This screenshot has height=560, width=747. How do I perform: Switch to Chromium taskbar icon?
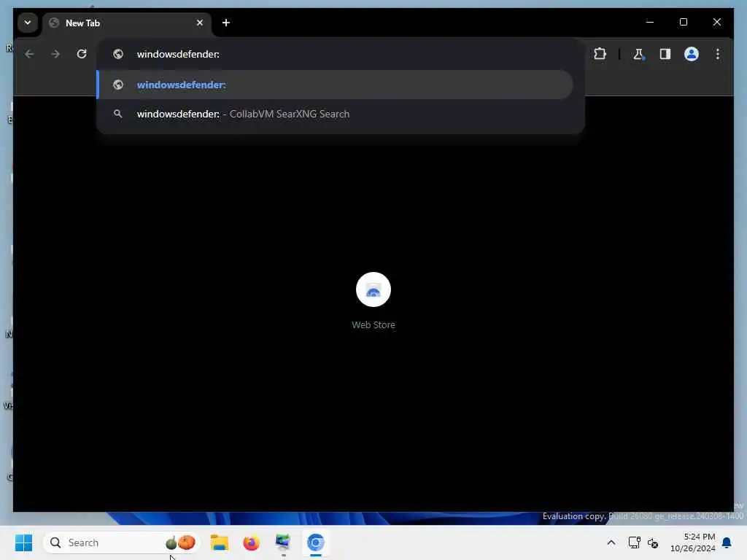pyautogui.click(x=315, y=542)
